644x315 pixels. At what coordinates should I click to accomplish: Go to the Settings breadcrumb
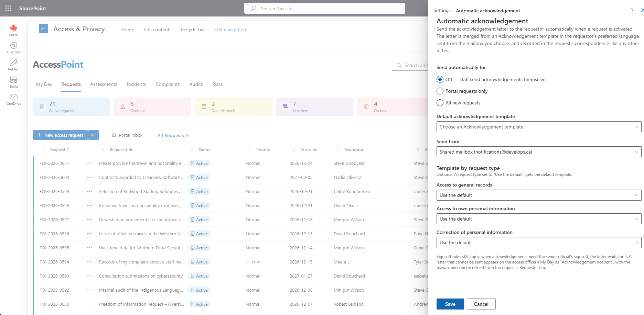tap(442, 10)
